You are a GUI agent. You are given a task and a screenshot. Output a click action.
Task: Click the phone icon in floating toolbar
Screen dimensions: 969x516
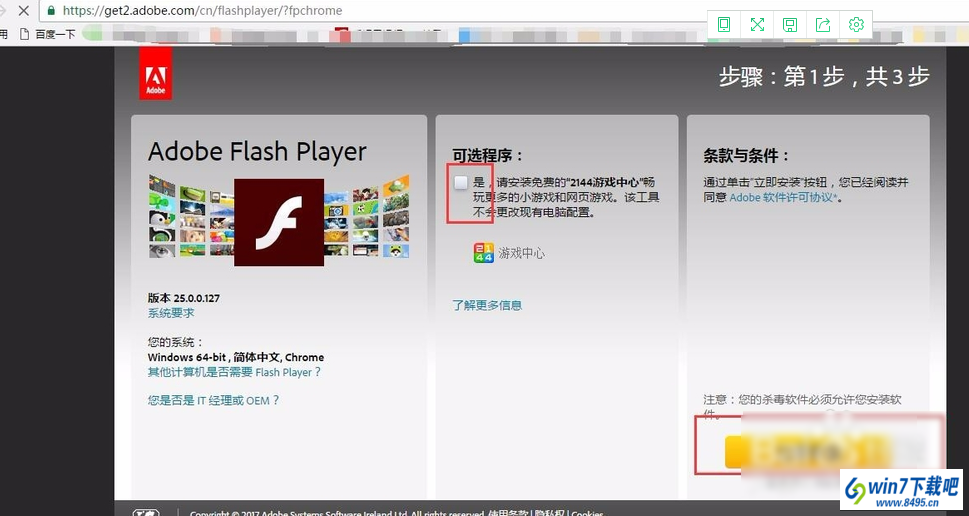[724, 25]
